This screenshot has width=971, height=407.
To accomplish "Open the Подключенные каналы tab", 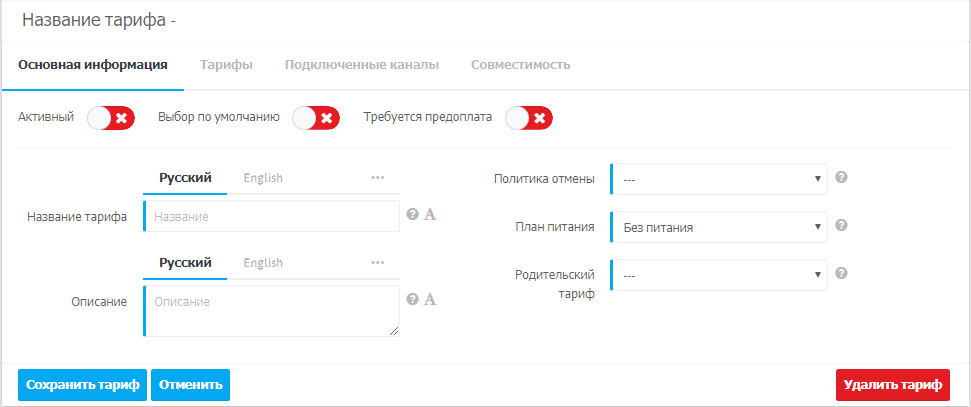I will (362, 65).
